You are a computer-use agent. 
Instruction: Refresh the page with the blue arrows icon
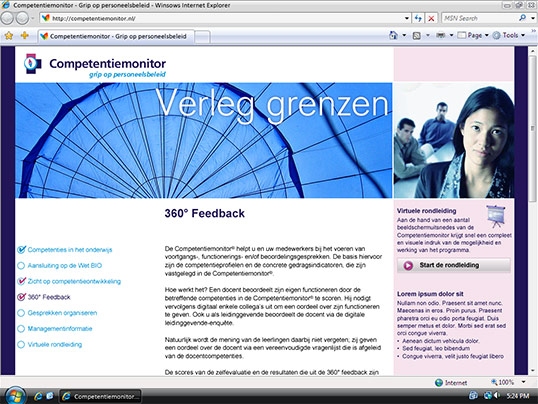[418, 18]
